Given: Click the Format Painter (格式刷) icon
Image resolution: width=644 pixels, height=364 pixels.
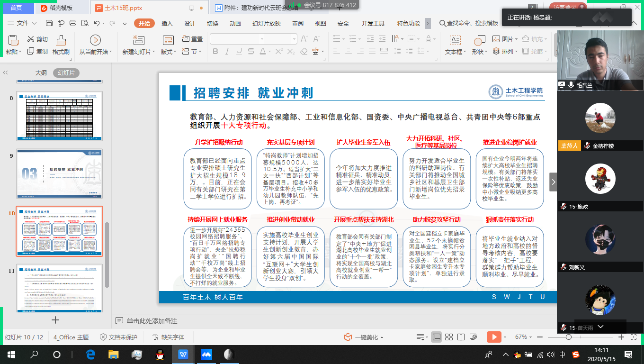Looking at the screenshot, I should coord(61,40).
